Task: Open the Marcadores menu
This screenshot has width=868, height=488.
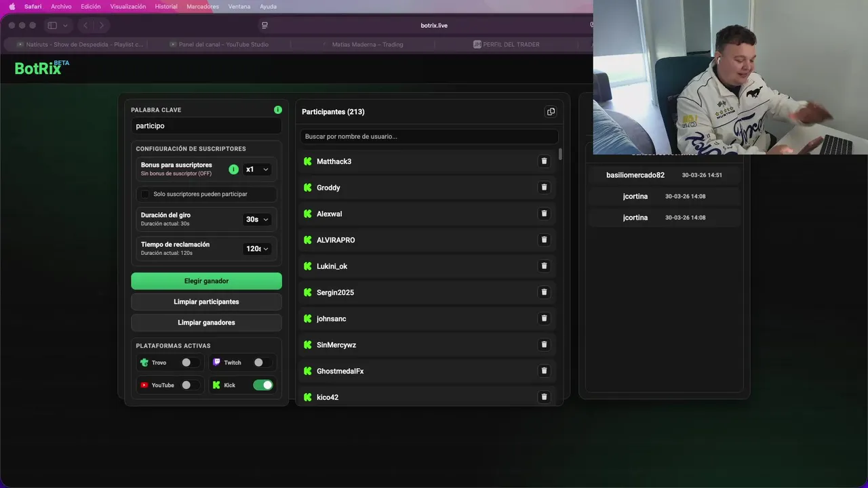Action: tap(203, 6)
